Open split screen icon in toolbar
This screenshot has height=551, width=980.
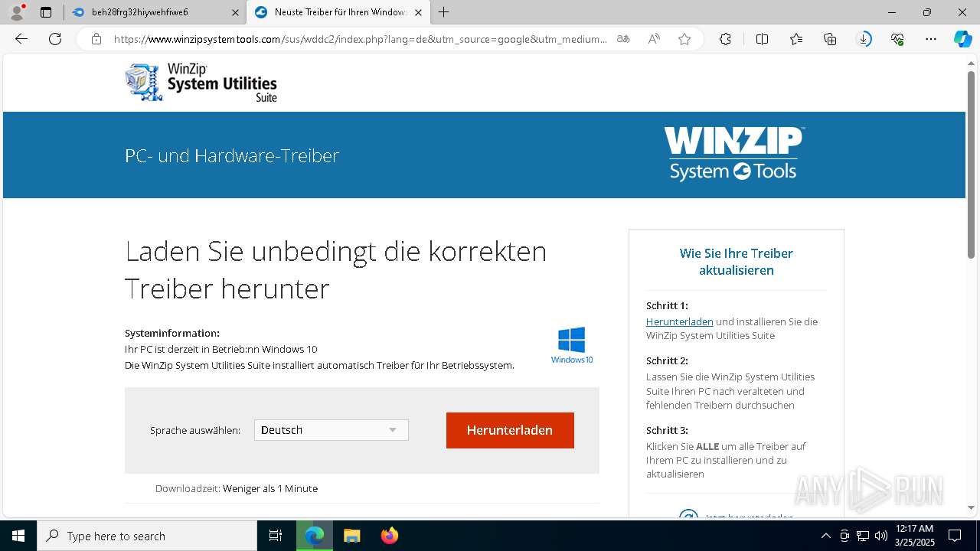762,39
